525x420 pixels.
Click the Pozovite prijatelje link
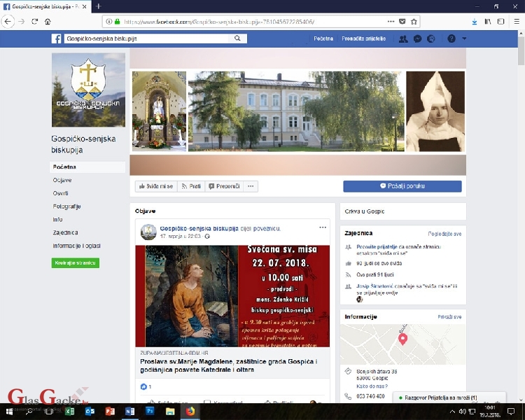click(377, 246)
